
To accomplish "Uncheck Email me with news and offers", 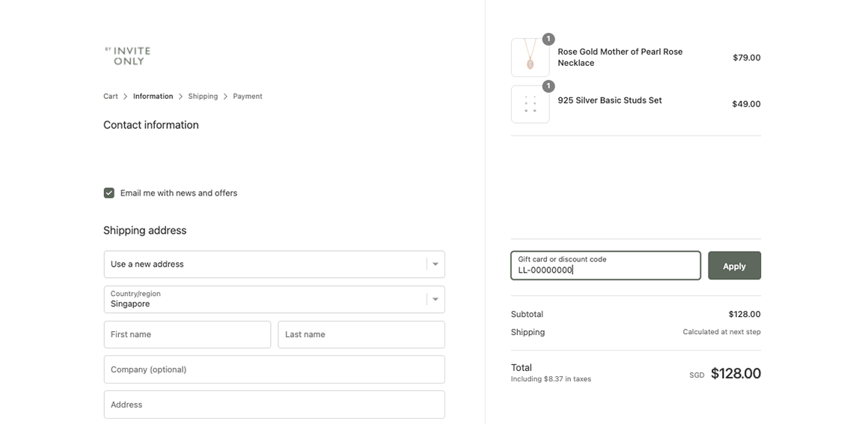I will click(x=109, y=193).
